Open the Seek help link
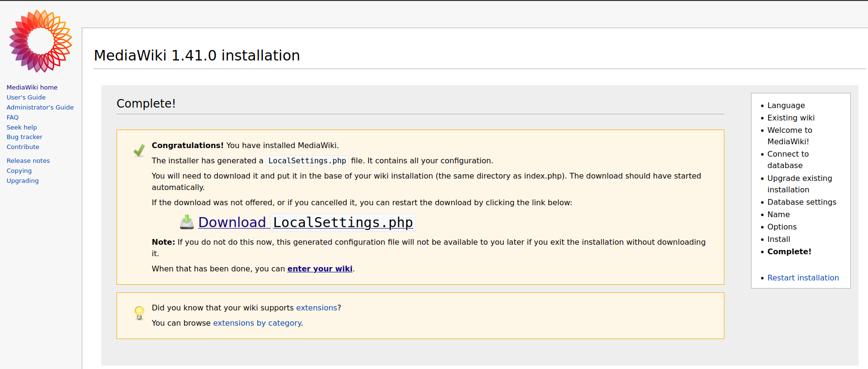 click(x=22, y=127)
